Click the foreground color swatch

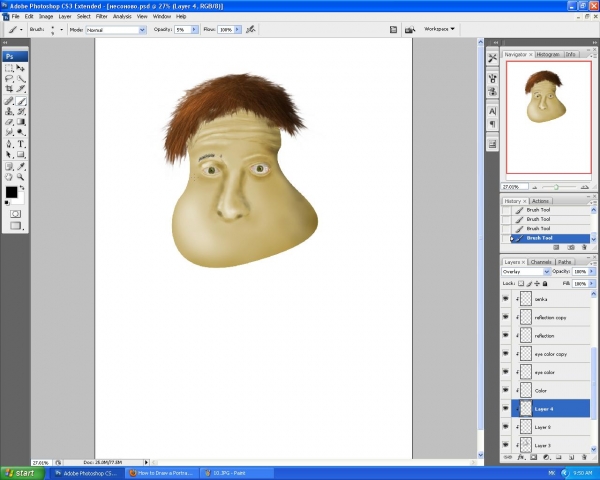(11, 193)
